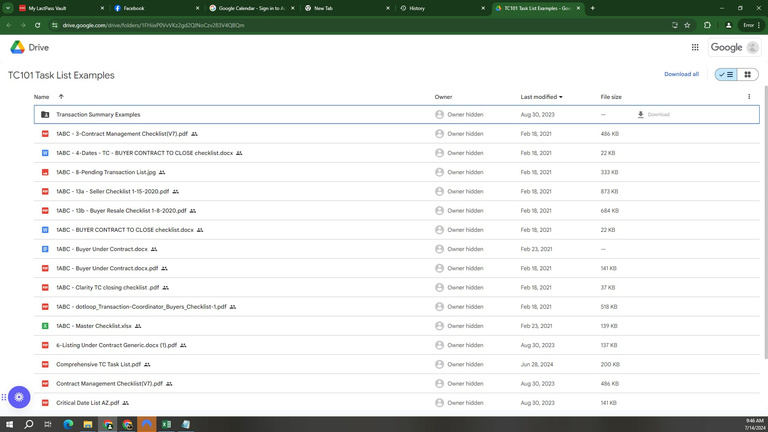
Task: Click PDF icon for 13a Seller Checklist
Action: click(x=45, y=192)
